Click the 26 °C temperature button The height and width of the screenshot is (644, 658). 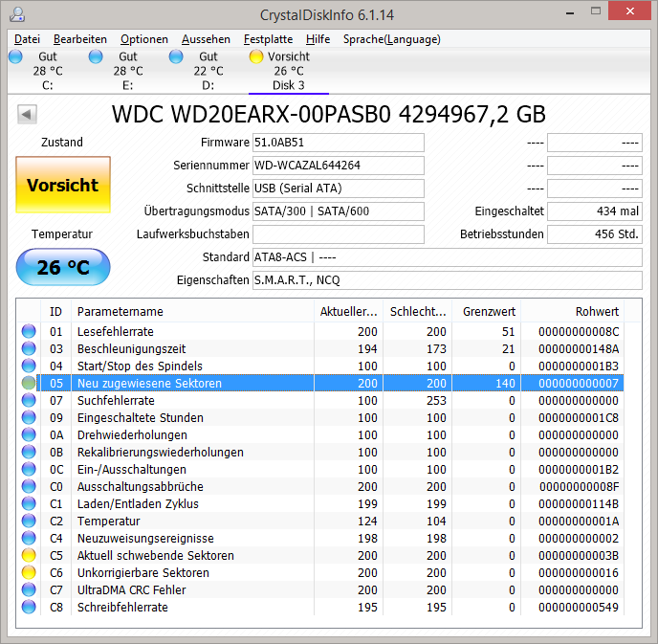[x=63, y=267]
